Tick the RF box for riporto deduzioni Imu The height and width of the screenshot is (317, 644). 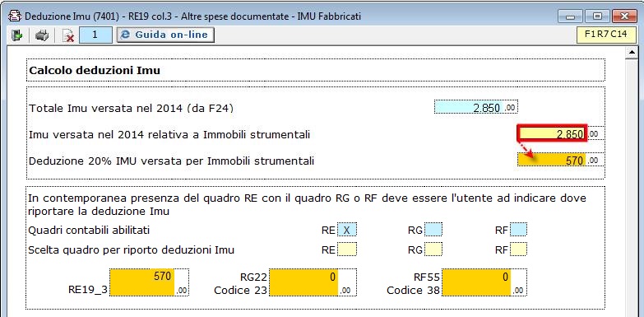[x=518, y=249]
